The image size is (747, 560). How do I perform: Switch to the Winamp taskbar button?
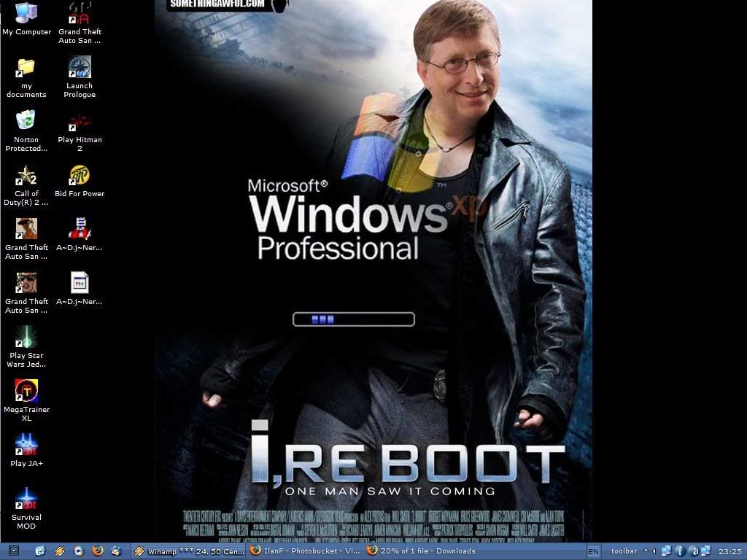(x=189, y=551)
